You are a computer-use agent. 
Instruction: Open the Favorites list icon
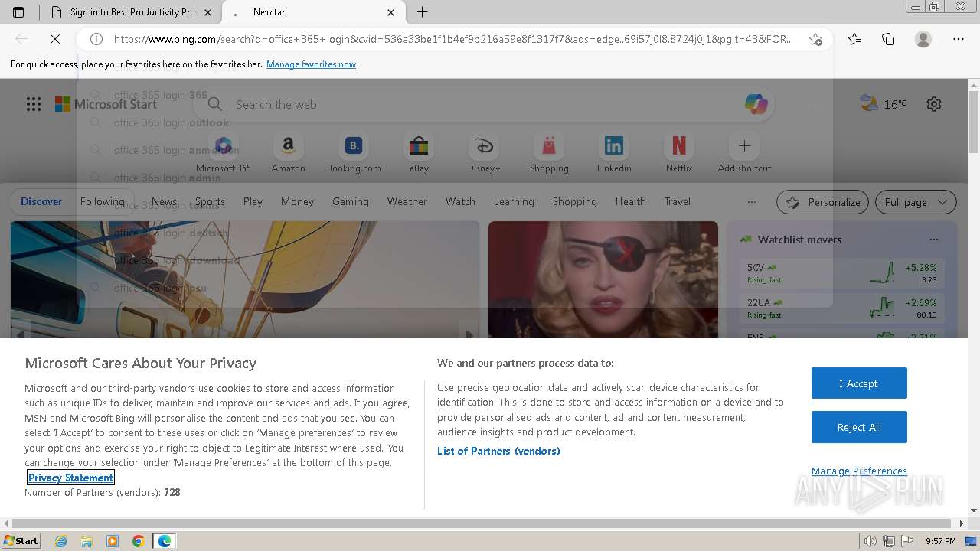tap(854, 39)
